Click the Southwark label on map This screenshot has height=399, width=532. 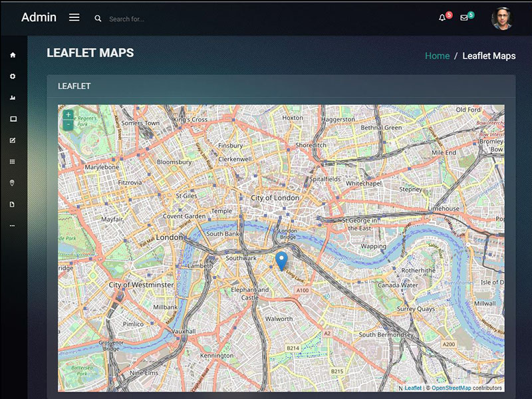tap(241, 258)
